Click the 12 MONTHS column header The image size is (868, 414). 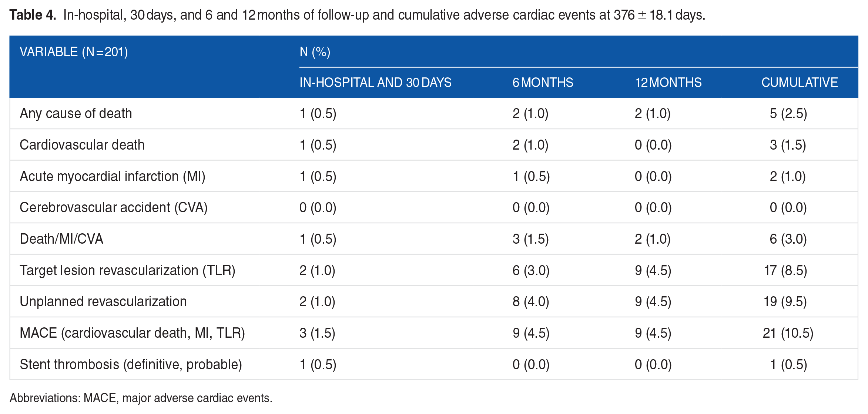click(x=668, y=83)
